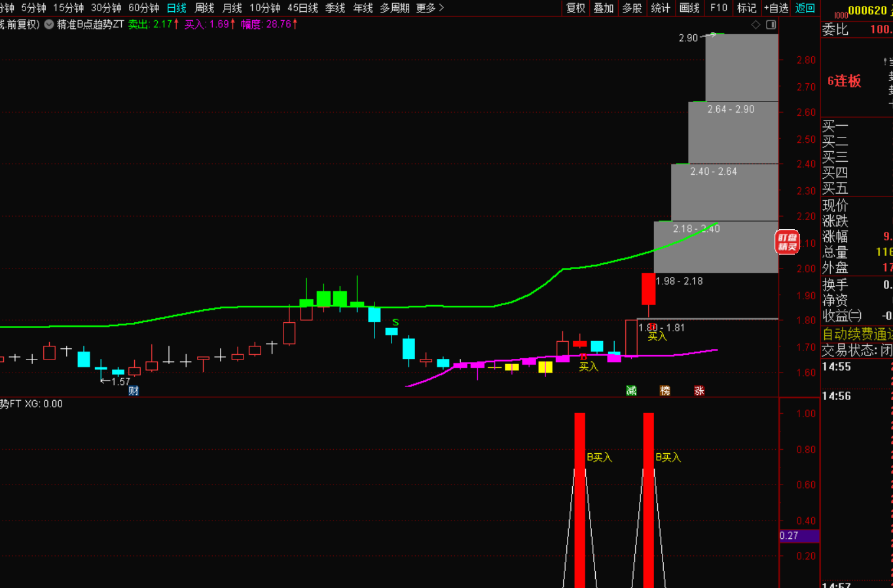
Task: Toggle the side panel icon at chart corner
Action: tap(771, 24)
